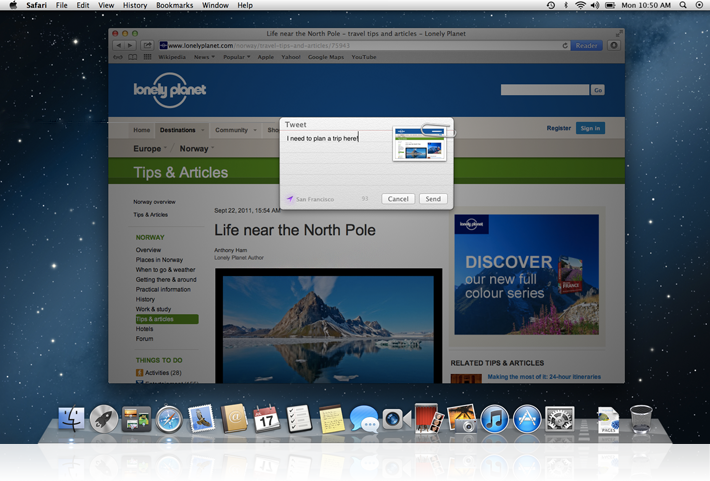Open the Trash in the Dock
The image size is (710, 481).
coord(641,419)
